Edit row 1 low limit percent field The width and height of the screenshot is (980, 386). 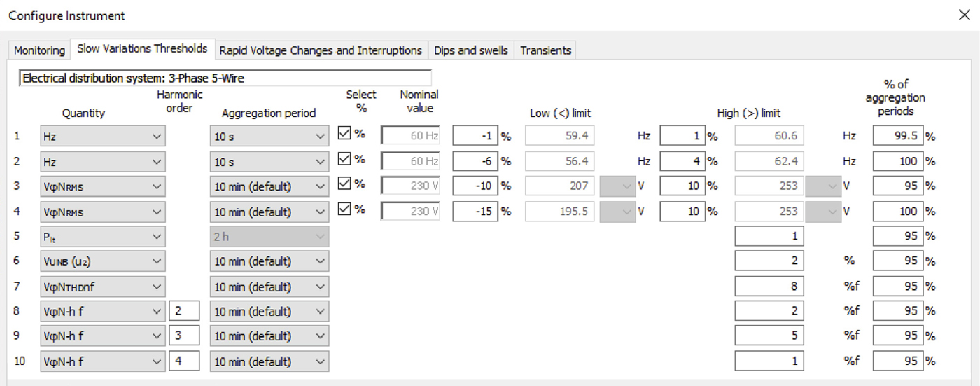[x=475, y=137]
